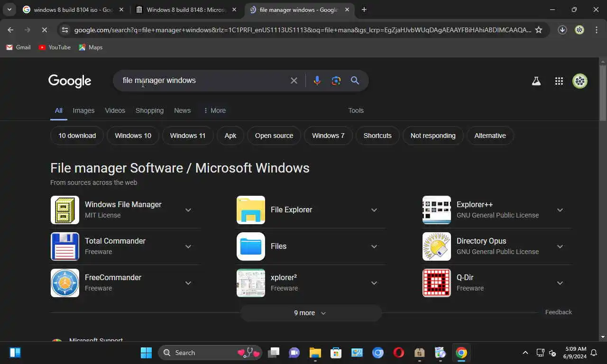Viewport: 607px width, 364px height.
Task: Select the FreeCommander compass icon
Action: pyautogui.click(x=65, y=283)
